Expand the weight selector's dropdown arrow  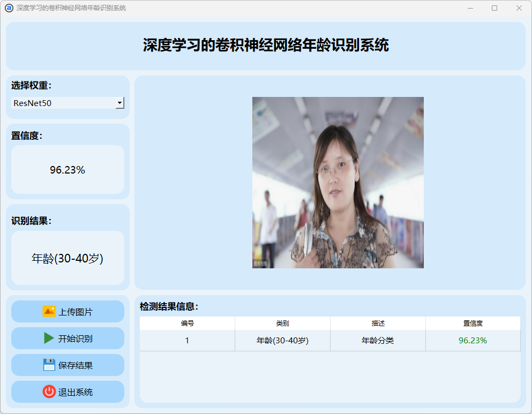(119, 103)
